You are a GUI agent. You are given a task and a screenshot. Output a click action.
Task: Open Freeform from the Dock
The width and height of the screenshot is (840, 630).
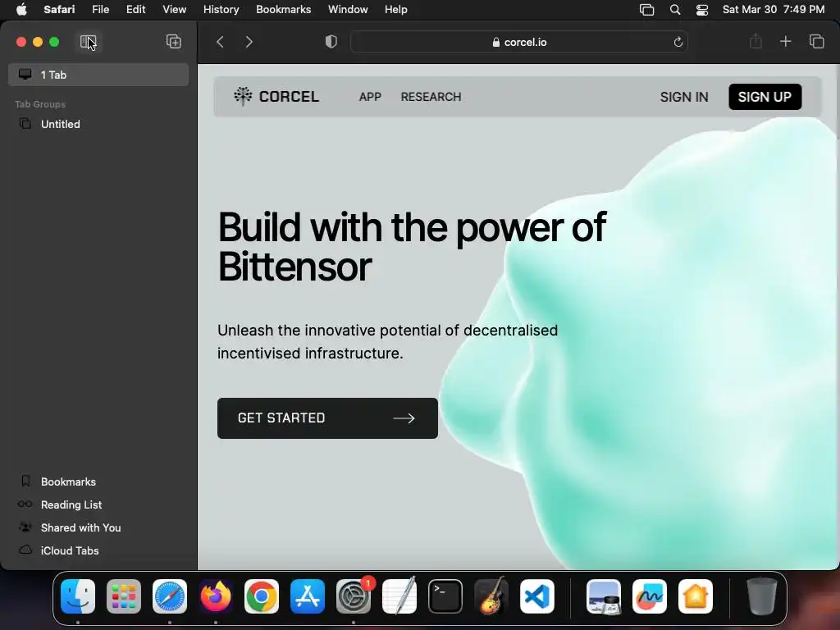click(650, 596)
